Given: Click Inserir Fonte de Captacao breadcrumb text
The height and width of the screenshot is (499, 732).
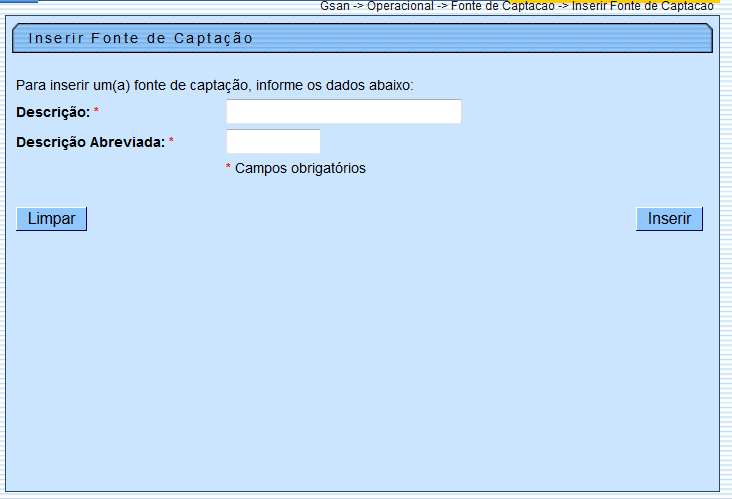Looking at the screenshot, I should 642,6.
